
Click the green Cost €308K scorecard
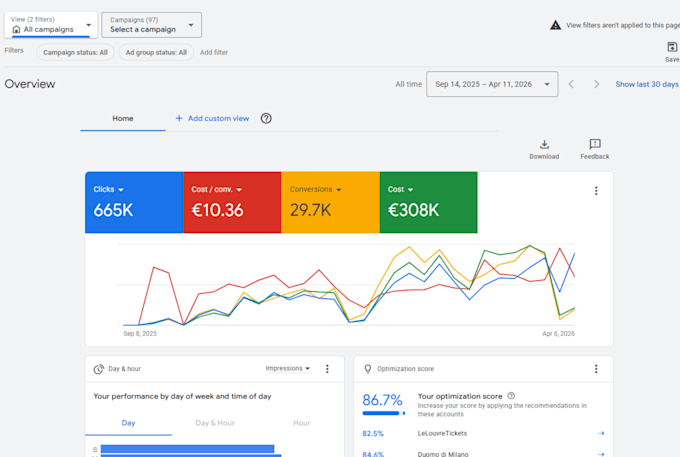(428, 202)
